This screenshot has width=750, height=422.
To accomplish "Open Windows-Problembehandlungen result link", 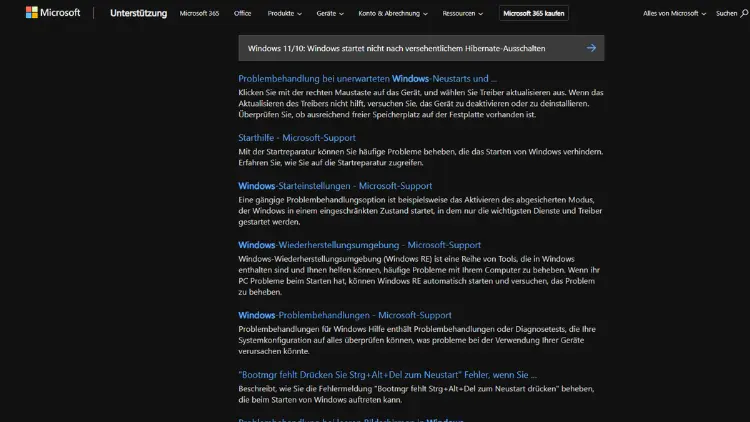I will (344, 315).
